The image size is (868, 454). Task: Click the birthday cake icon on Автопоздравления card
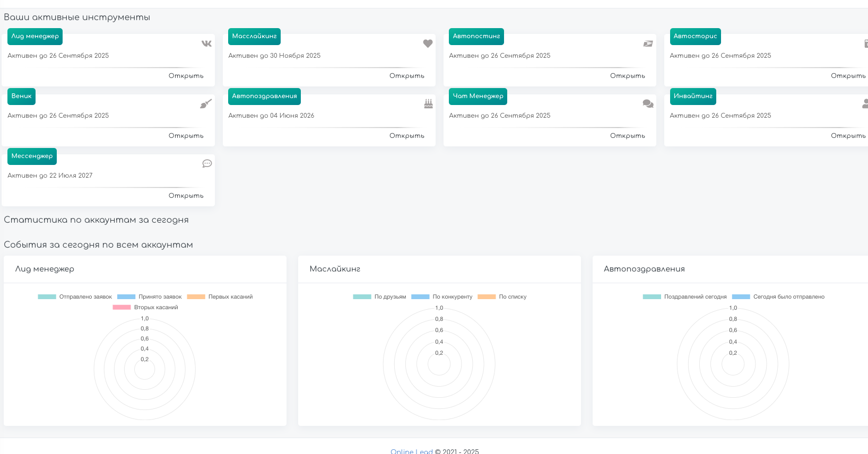tap(428, 103)
